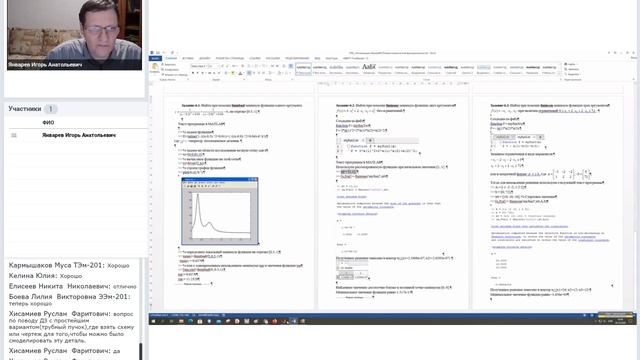This screenshot has width=640, height=360.
Task: Click the center alignment icon
Action: [254, 73]
